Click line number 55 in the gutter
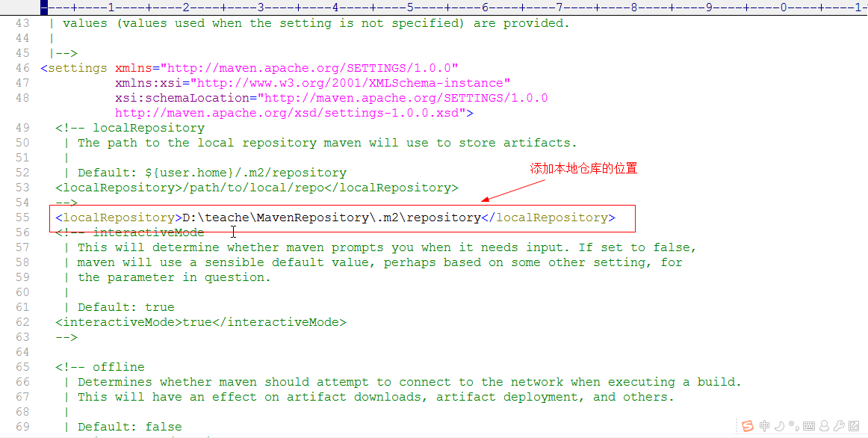 click(x=22, y=218)
